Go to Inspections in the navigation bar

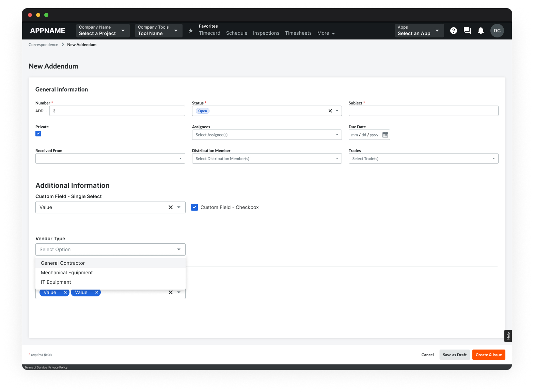(266, 33)
